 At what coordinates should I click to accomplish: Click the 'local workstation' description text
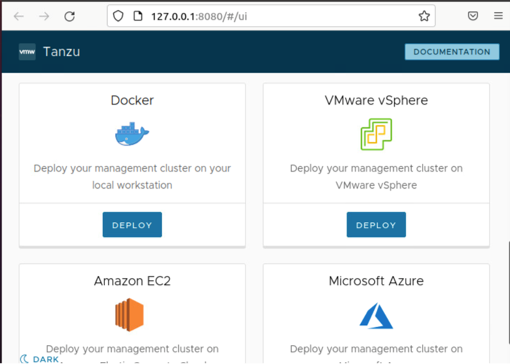point(132,185)
